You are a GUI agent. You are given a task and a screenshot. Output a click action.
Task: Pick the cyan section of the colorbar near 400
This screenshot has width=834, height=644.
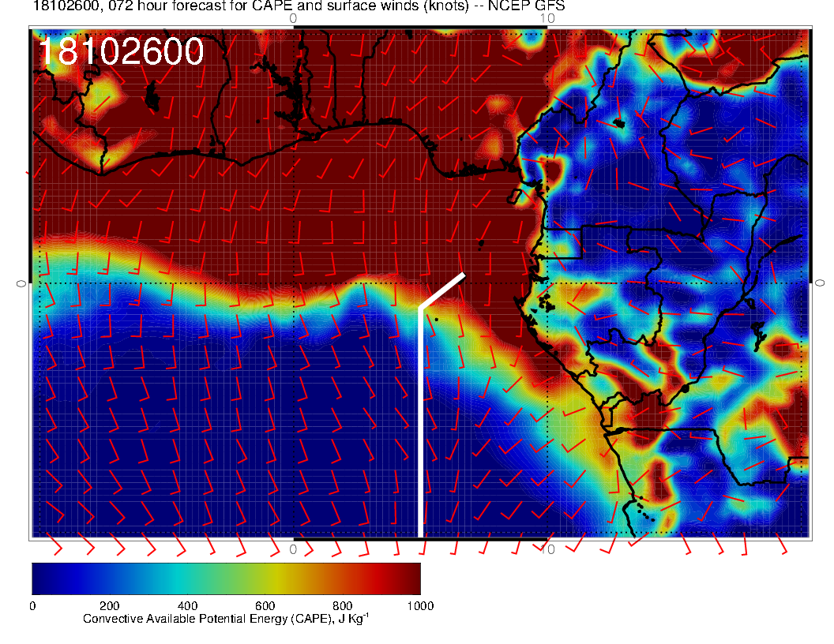coord(187,578)
